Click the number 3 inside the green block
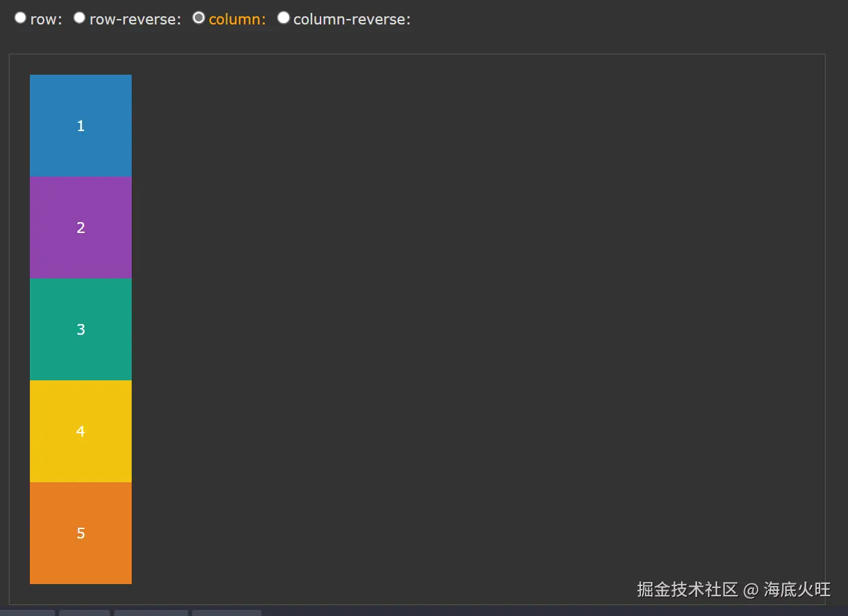 click(x=81, y=329)
